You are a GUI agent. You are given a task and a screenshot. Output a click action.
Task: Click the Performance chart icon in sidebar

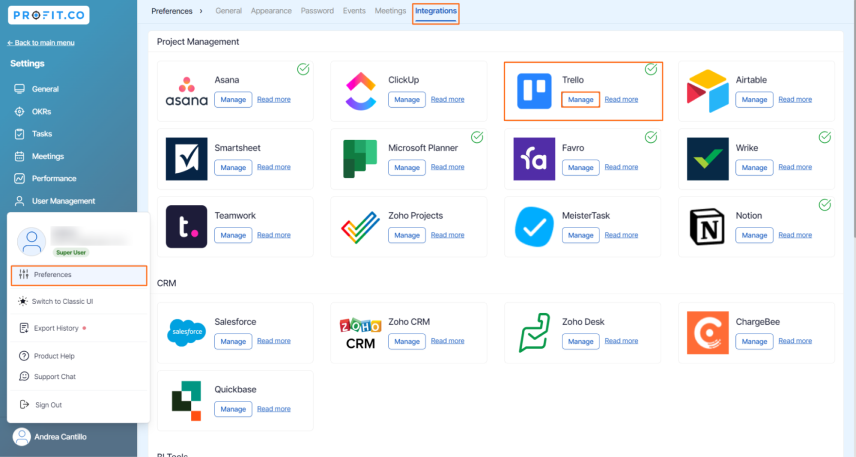(x=20, y=179)
